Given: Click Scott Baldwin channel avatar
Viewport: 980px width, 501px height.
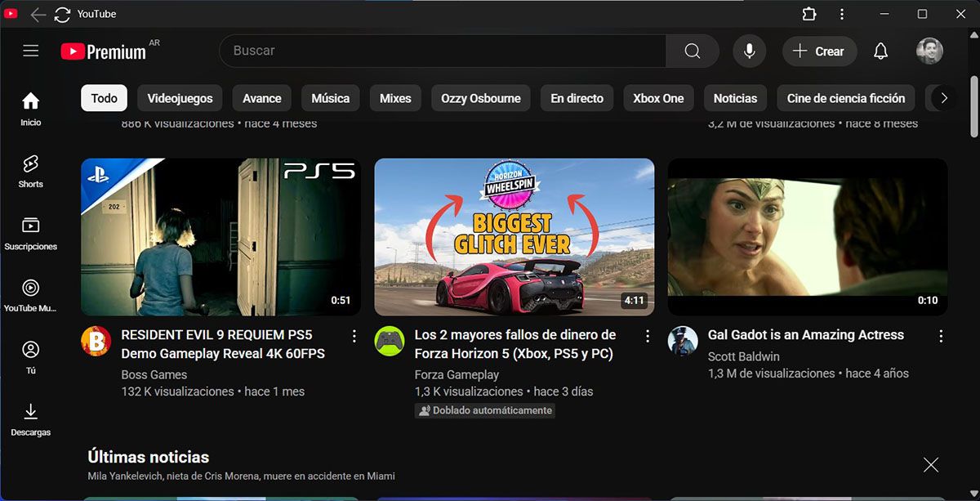Looking at the screenshot, I should [x=683, y=341].
